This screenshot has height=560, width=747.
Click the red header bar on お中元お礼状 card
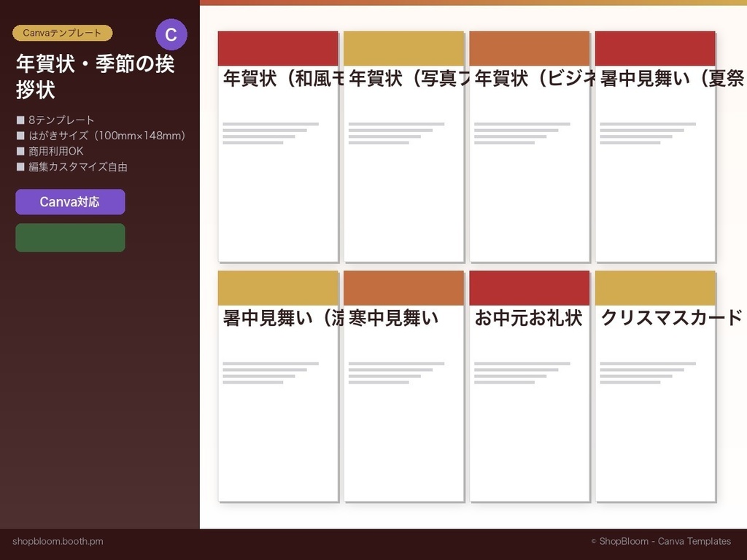tap(530, 287)
